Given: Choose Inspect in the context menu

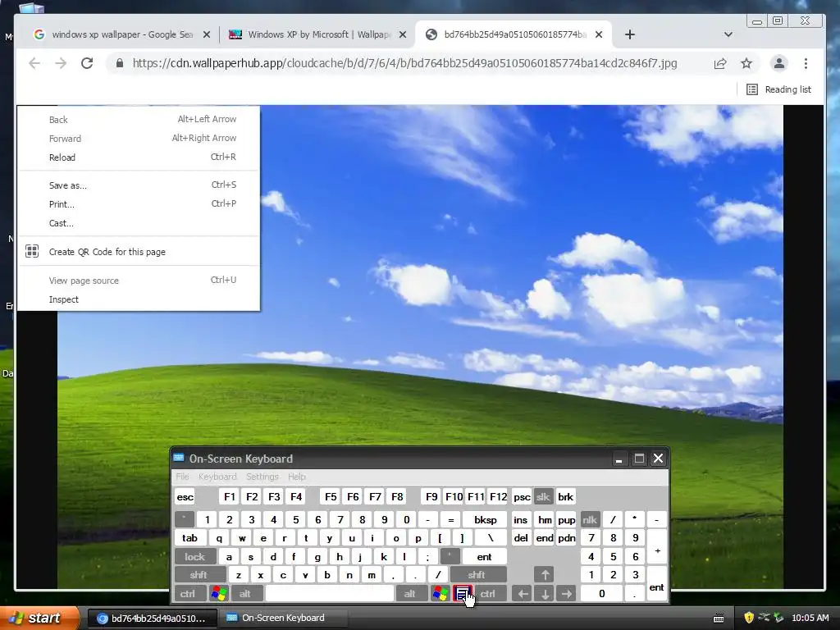Looking at the screenshot, I should point(139,299).
